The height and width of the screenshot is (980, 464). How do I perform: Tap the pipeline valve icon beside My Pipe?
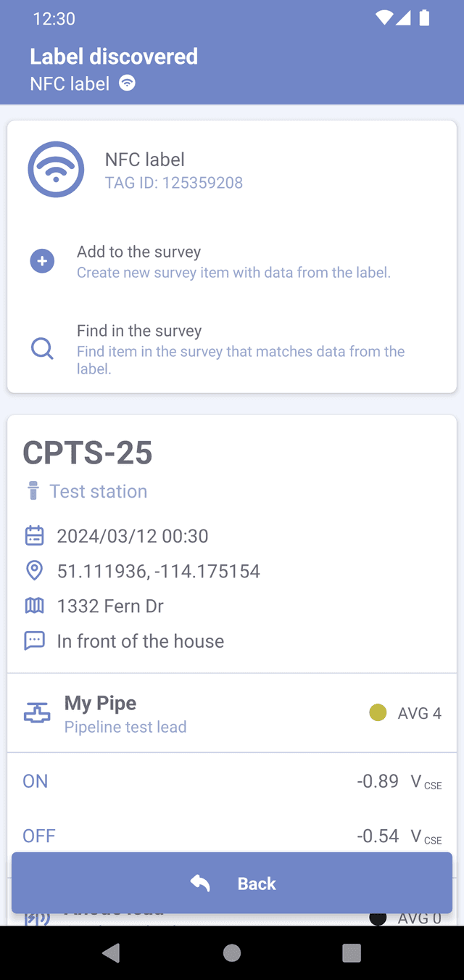pos(37,713)
